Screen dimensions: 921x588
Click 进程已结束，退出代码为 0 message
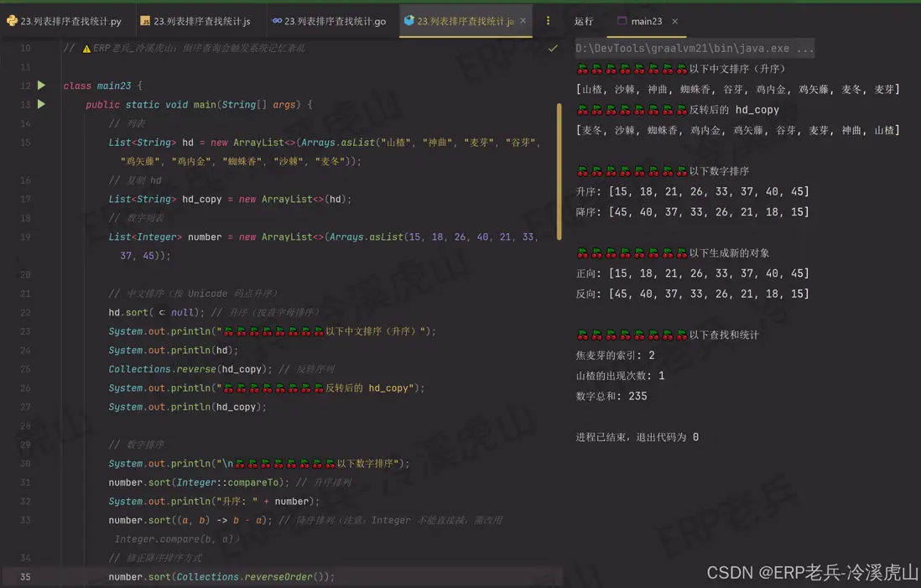(x=637, y=437)
